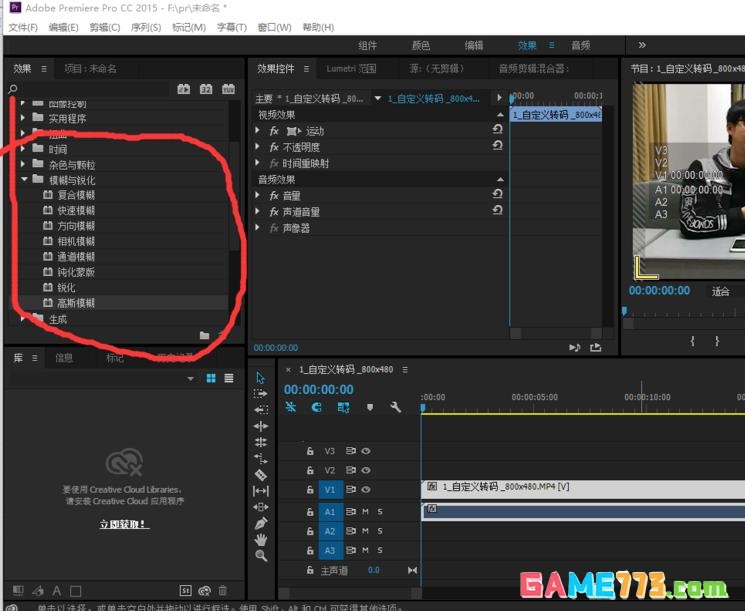This screenshot has height=611, width=745.
Task: Create new custom bin in Effects panel
Action: (205, 335)
